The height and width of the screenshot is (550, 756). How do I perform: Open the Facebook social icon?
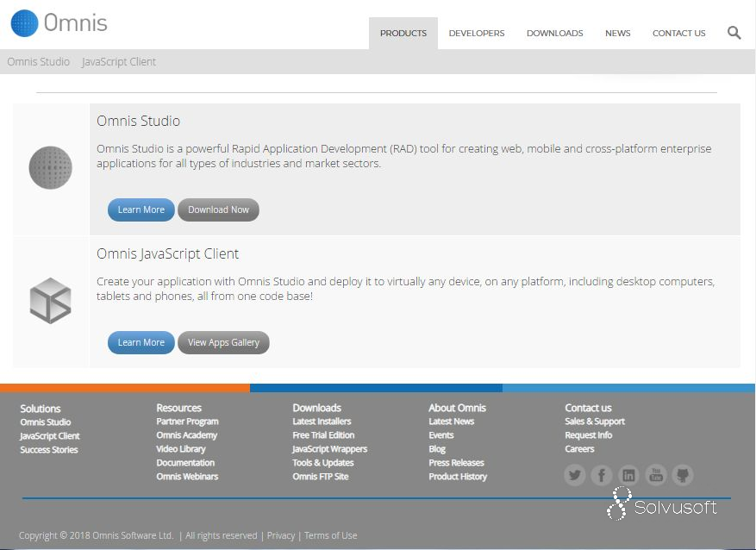[x=602, y=475]
